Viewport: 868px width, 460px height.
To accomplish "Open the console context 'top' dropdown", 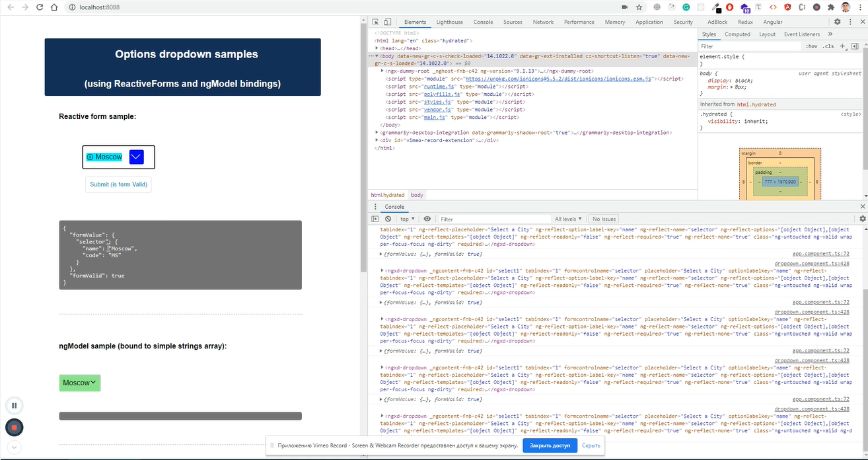I will [407, 219].
